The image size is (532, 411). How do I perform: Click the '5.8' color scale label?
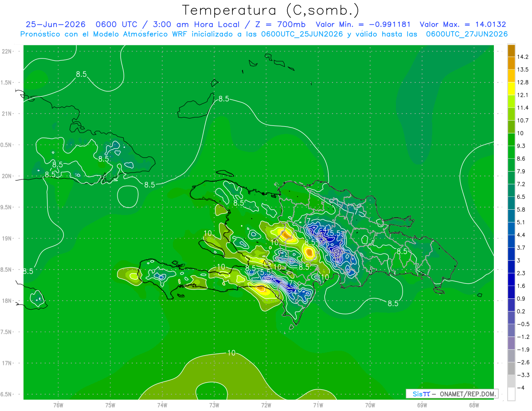click(520, 210)
